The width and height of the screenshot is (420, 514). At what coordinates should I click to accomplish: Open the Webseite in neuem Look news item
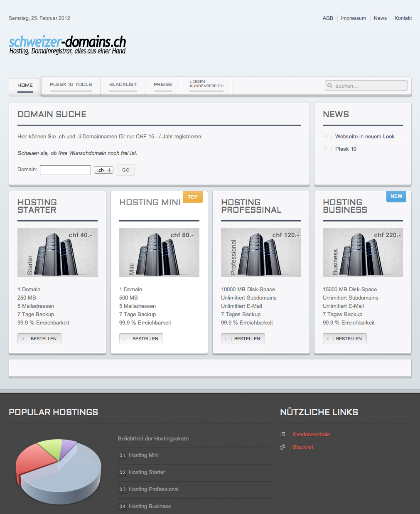click(x=365, y=137)
